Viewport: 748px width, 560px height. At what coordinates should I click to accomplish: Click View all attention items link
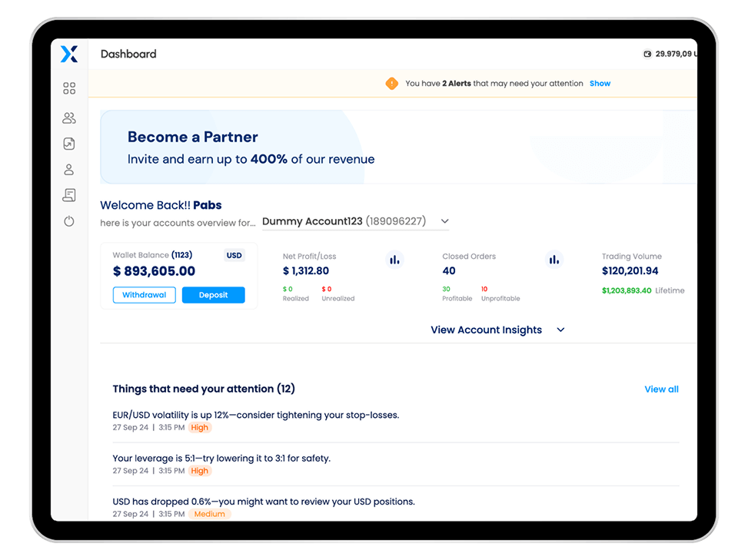(x=661, y=389)
